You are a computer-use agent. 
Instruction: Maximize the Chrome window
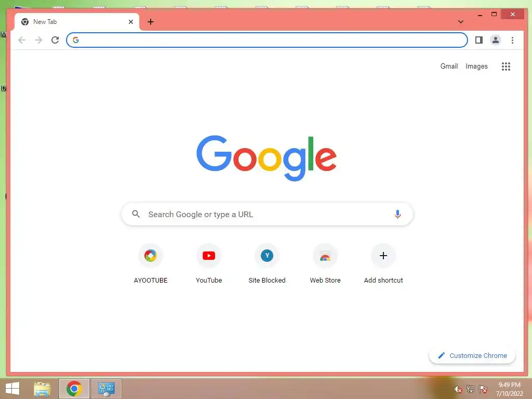click(494, 14)
